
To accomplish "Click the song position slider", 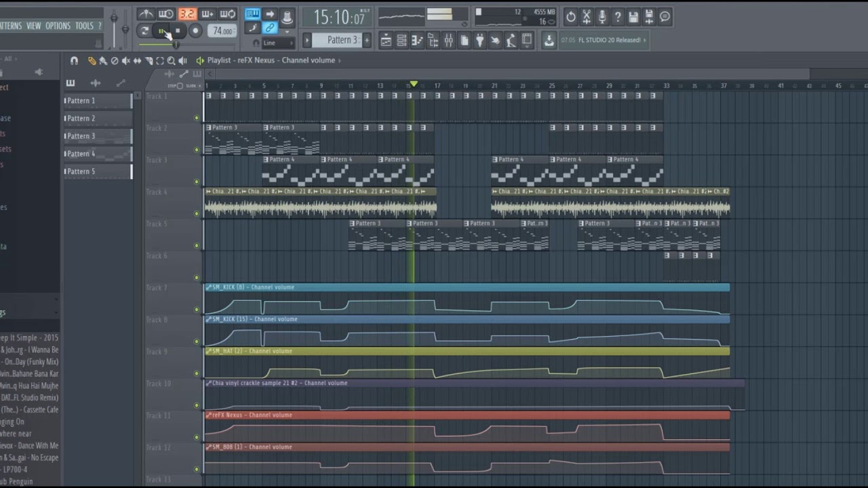I will coord(186,45).
